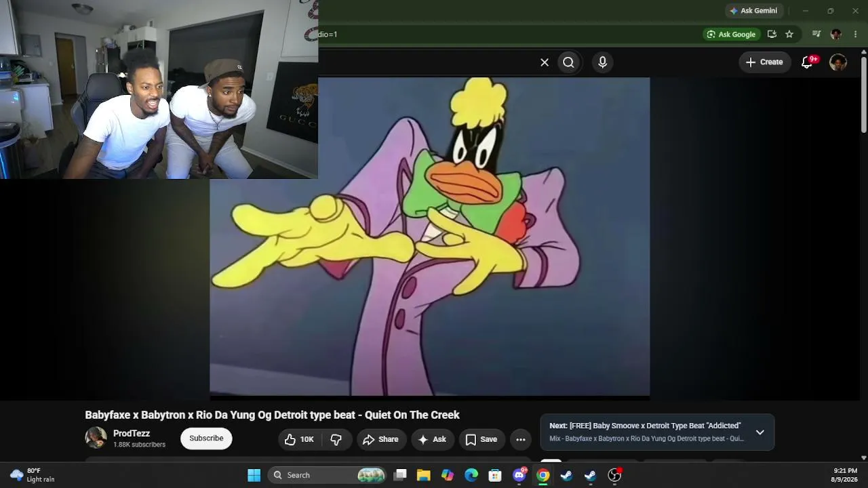Screen dimensions: 868x488
Task: Share the video
Action: [380, 439]
